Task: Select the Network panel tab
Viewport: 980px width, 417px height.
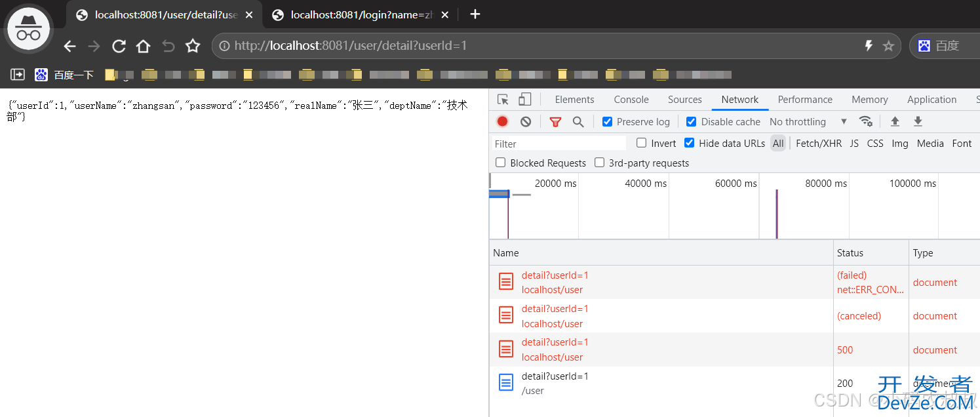Action: pyautogui.click(x=740, y=100)
